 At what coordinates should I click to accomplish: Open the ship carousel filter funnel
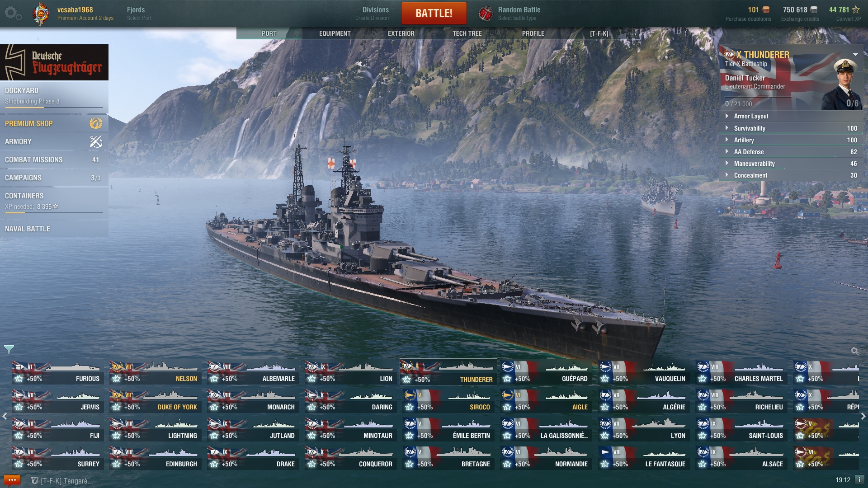pos(9,349)
